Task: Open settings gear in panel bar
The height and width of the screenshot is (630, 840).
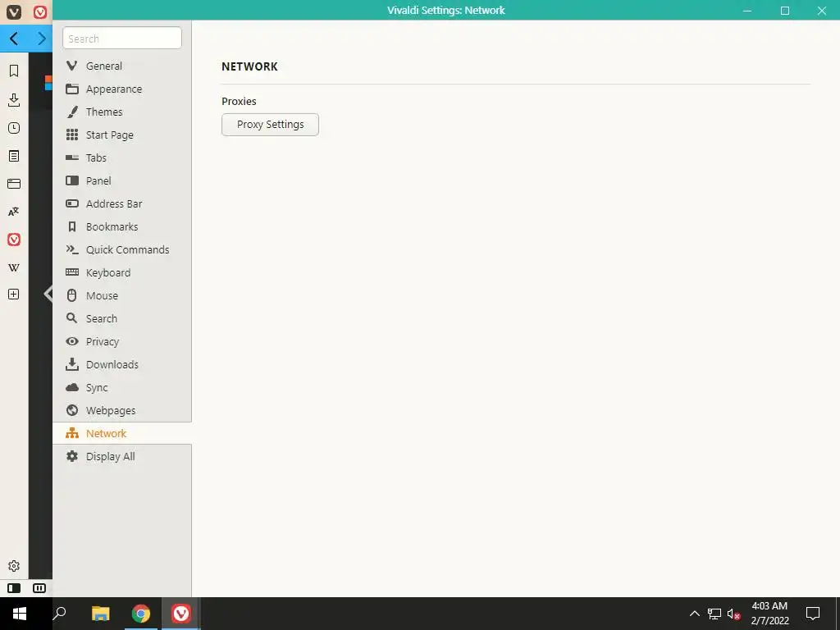Action: (14, 566)
